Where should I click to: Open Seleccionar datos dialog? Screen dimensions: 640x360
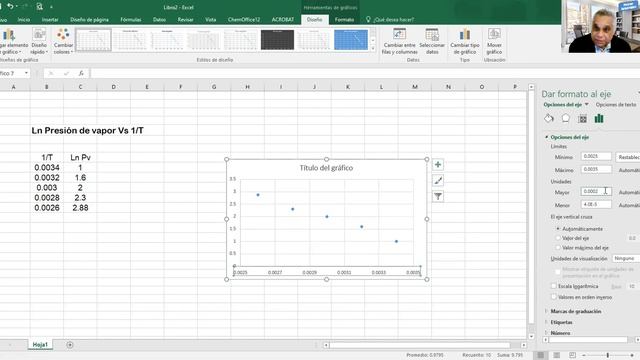coord(432,41)
